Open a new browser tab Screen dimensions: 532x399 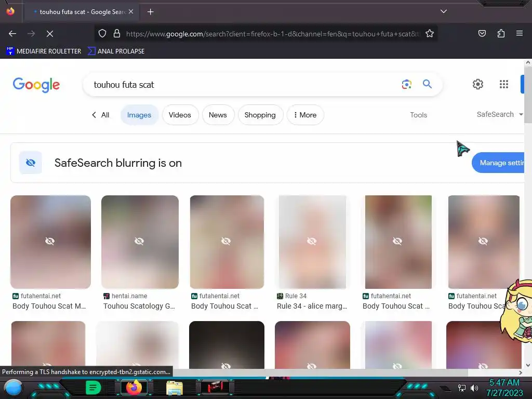(151, 12)
